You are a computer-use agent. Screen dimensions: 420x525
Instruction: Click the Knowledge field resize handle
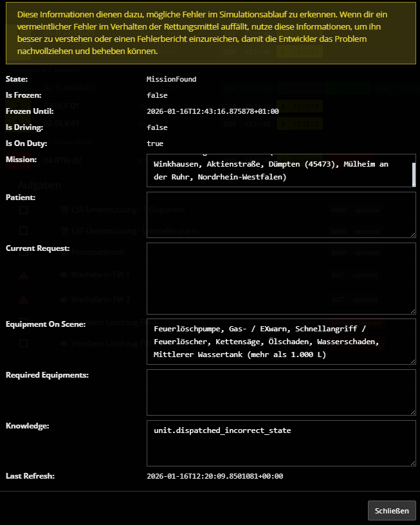click(412, 462)
